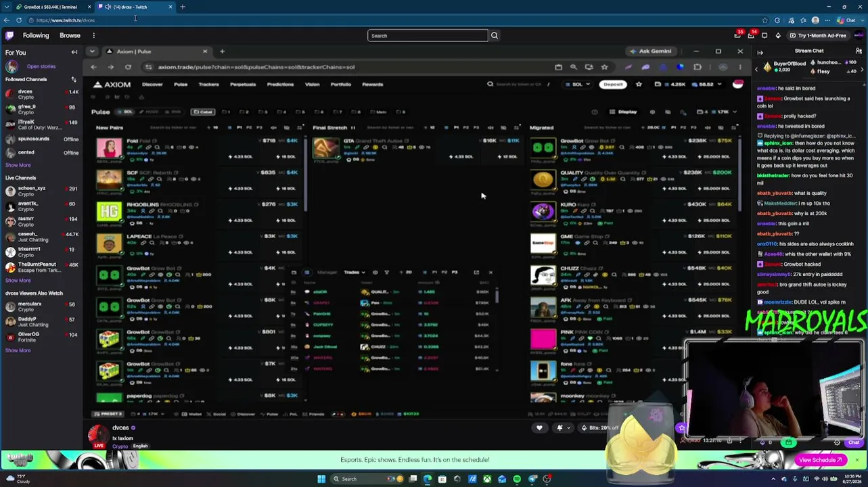Open Twitch whispers icon in top bar

click(x=764, y=36)
